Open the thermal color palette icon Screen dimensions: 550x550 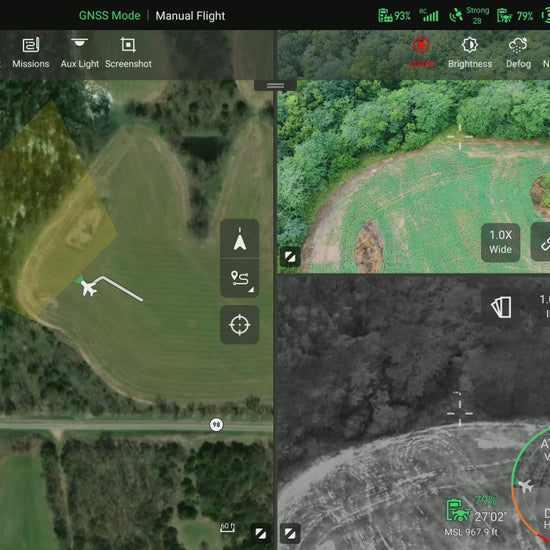tap(501, 308)
